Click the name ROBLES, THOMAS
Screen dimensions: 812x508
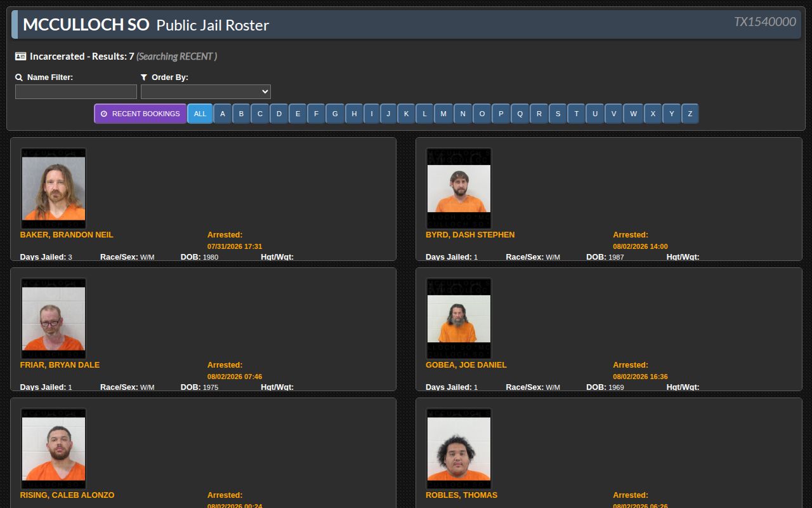point(461,495)
